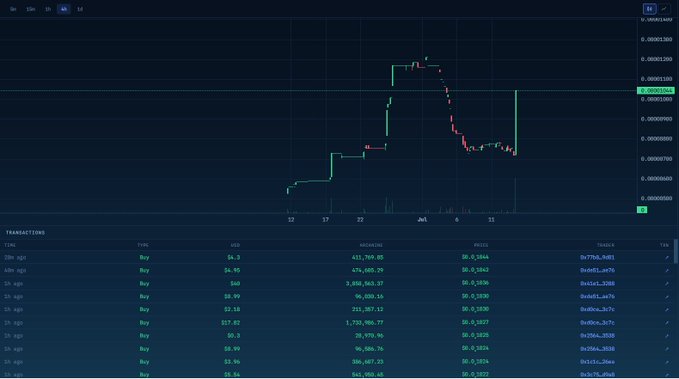Select the 5m timeframe
Image resolution: width=679 pixels, height=379 pixels.
coord(13,9)
